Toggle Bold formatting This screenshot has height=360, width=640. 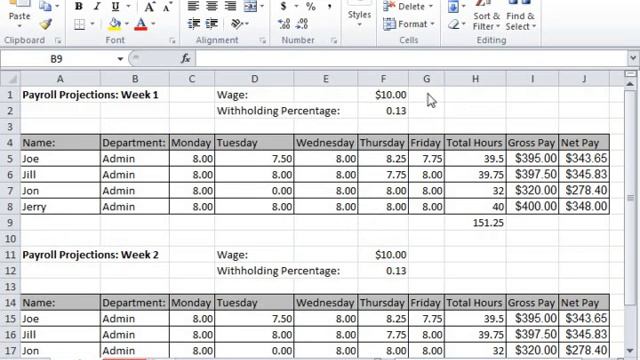pos(79,6)
